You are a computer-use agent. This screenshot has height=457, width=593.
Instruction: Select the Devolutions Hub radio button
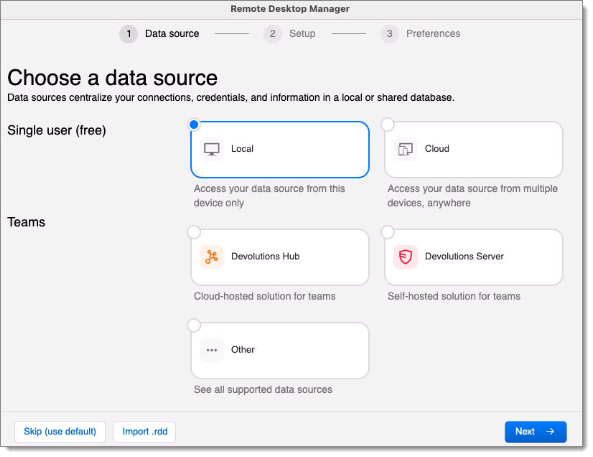click(194, 232)
